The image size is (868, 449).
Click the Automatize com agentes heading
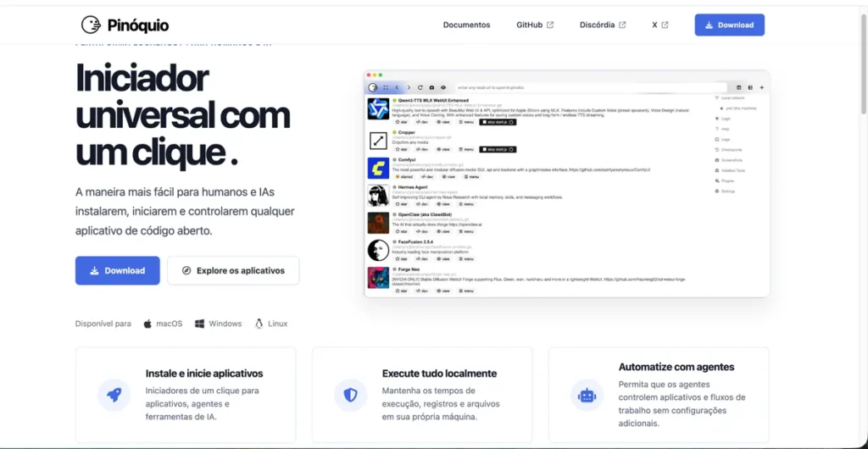[676, 367]
